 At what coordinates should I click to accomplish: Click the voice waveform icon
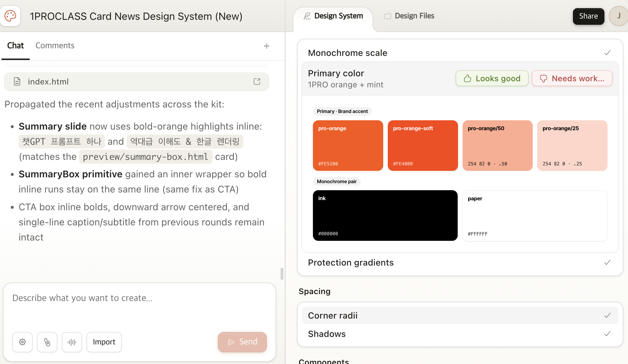(72, 342)
